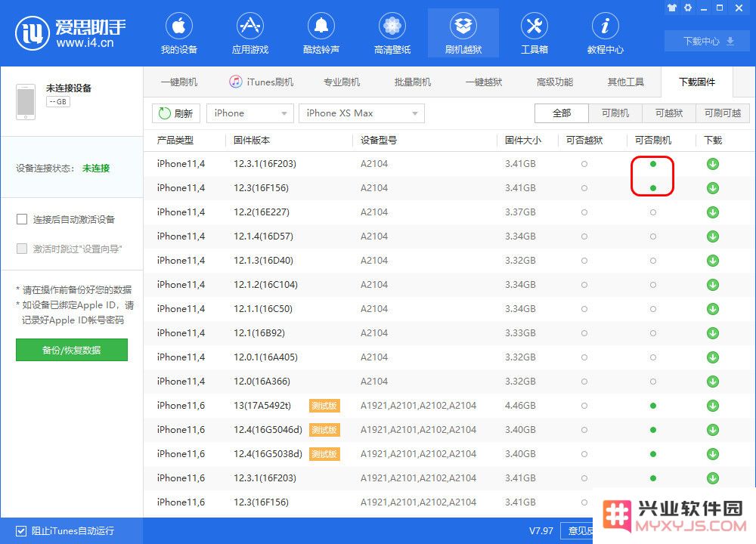Click the 4.46GB firmware size cell
Image resolution: width=756 pixels, height=544 pixels.
pyautogui.click(x=520, y=406)
